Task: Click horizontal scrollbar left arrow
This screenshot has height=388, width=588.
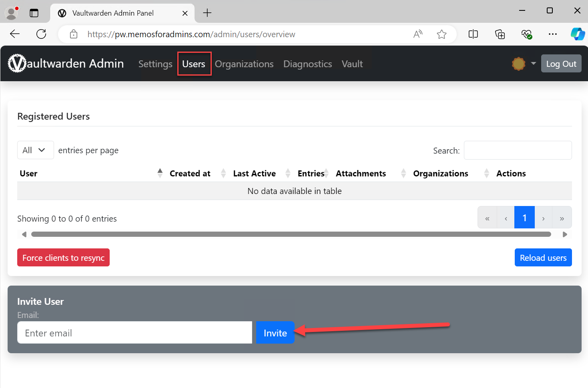Action: (x=24, y=234)
